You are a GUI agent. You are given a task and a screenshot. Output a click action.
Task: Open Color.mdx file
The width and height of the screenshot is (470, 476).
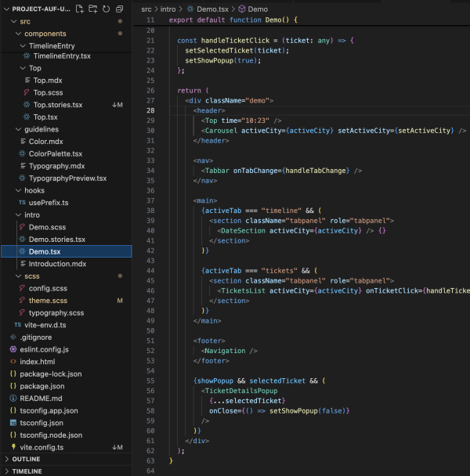[x=46, y=142]
